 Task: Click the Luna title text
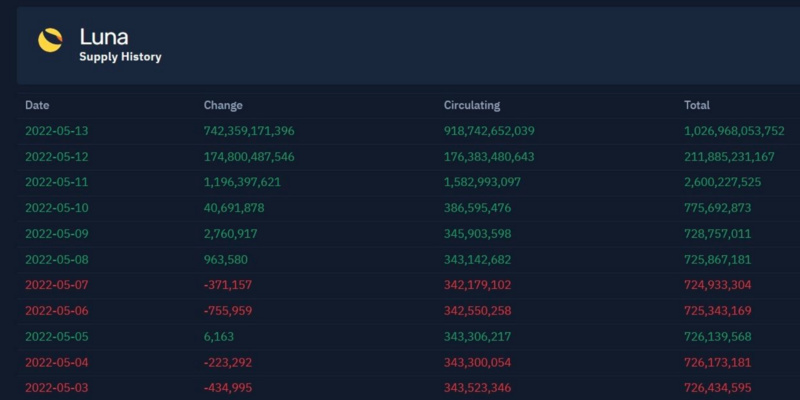104,37
